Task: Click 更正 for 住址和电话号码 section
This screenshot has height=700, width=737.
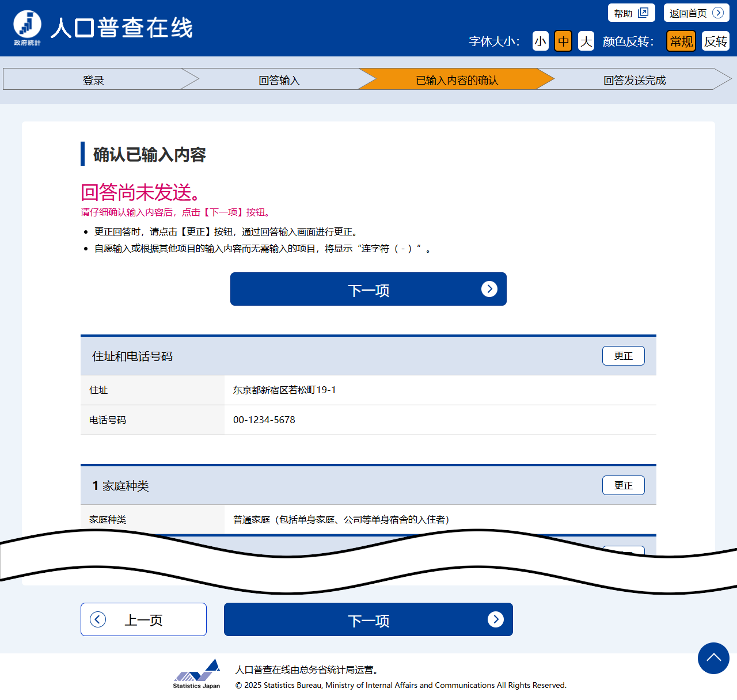Action: click(623, 356)
